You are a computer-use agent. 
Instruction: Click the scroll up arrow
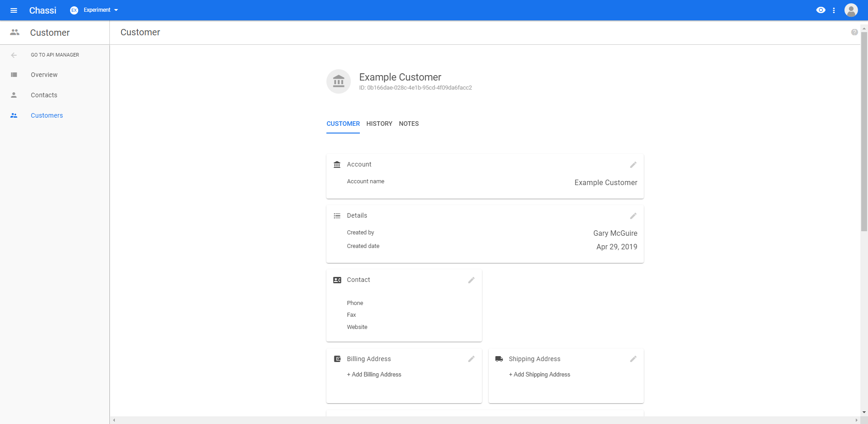click(864, 28)
